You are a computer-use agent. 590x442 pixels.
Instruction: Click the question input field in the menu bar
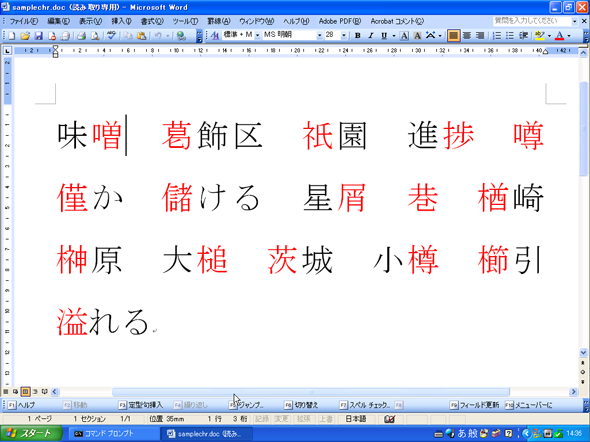click(532, 21)
